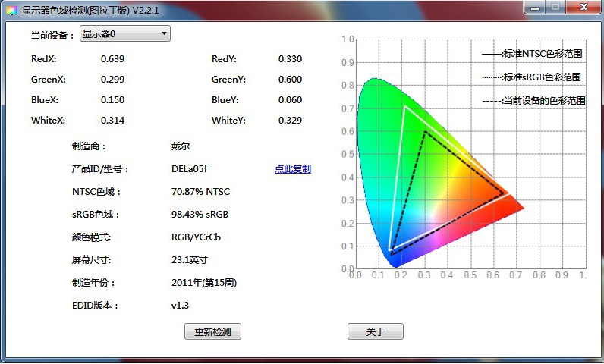Click the 点此复制 link

pos(292,169)
